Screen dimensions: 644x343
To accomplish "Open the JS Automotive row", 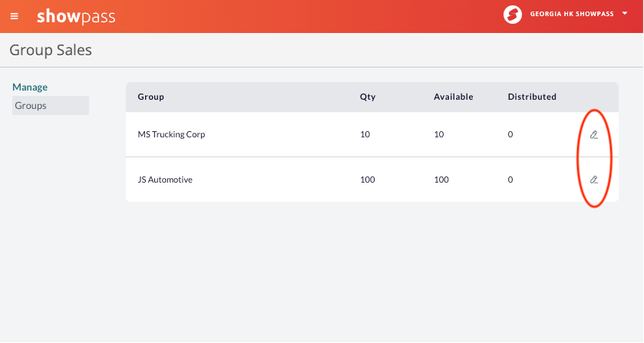I will tap(372, 180).
